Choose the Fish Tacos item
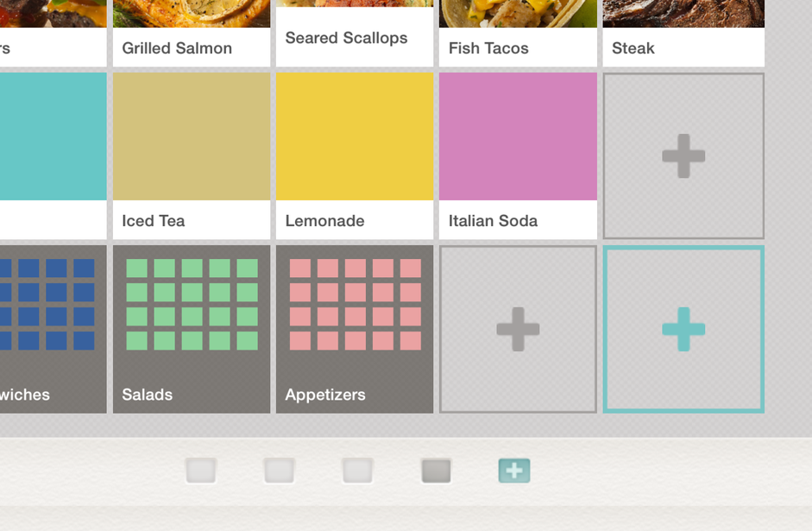Screen dimensions: 812x531 click(x=518, y=33)
